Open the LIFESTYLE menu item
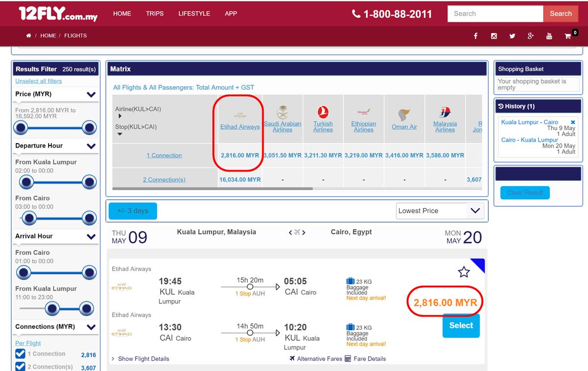The height and width of the screenshot is (371, 588). 194,14
